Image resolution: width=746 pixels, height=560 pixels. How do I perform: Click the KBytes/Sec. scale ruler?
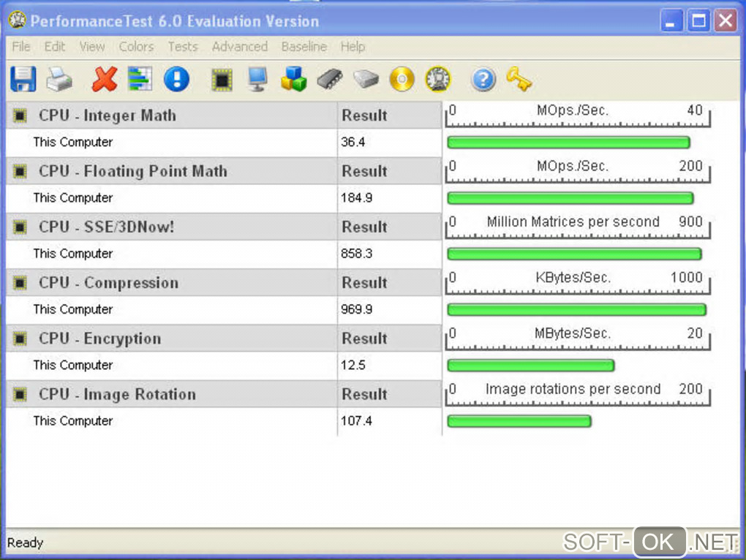pyautogui.click(x=578, y=283)
